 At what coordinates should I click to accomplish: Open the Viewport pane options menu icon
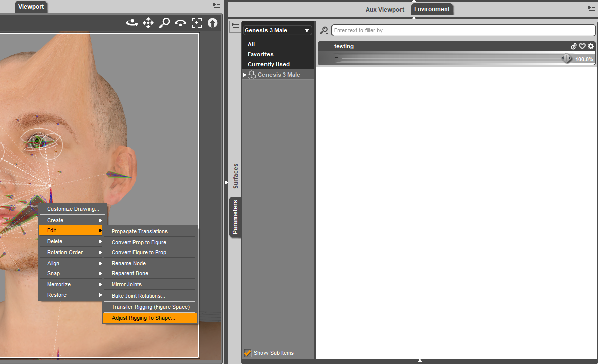[217, 6]
